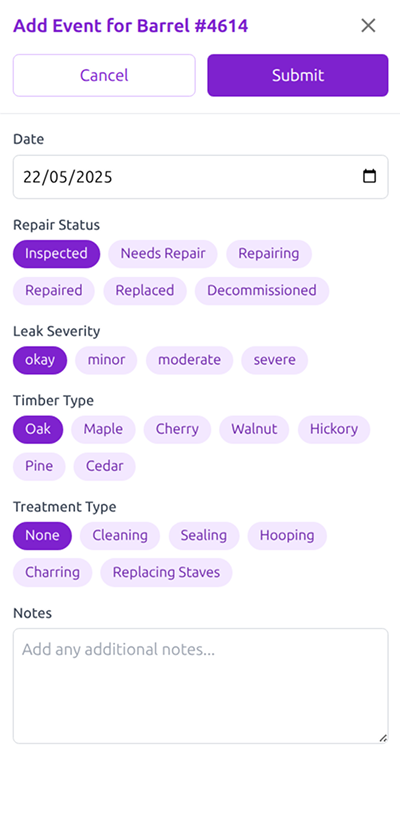Choose Hickory timber chip

(x=334, y=430)
